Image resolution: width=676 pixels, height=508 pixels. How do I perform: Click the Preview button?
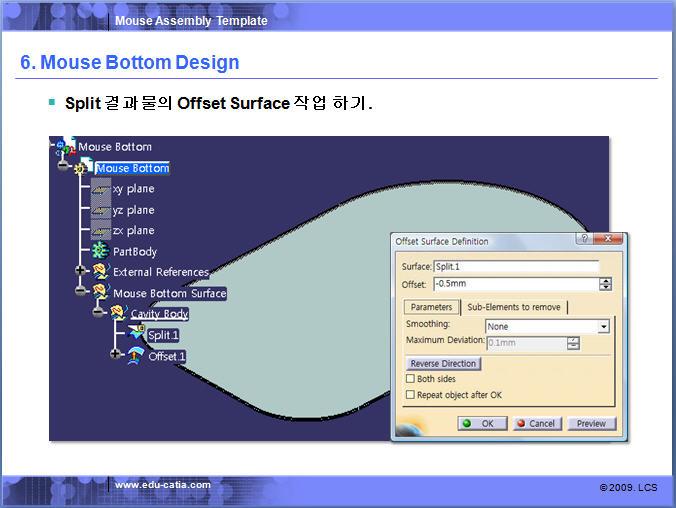click(x=591, y=424)
